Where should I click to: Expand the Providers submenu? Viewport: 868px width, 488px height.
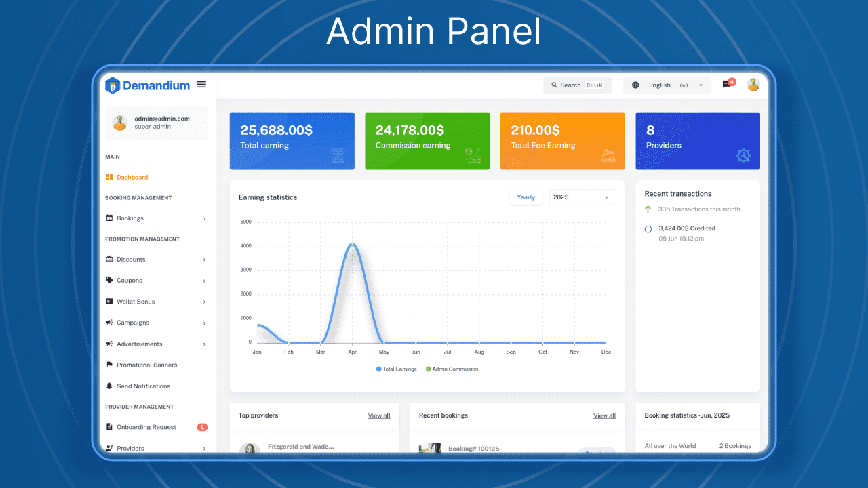click(203, 448)
